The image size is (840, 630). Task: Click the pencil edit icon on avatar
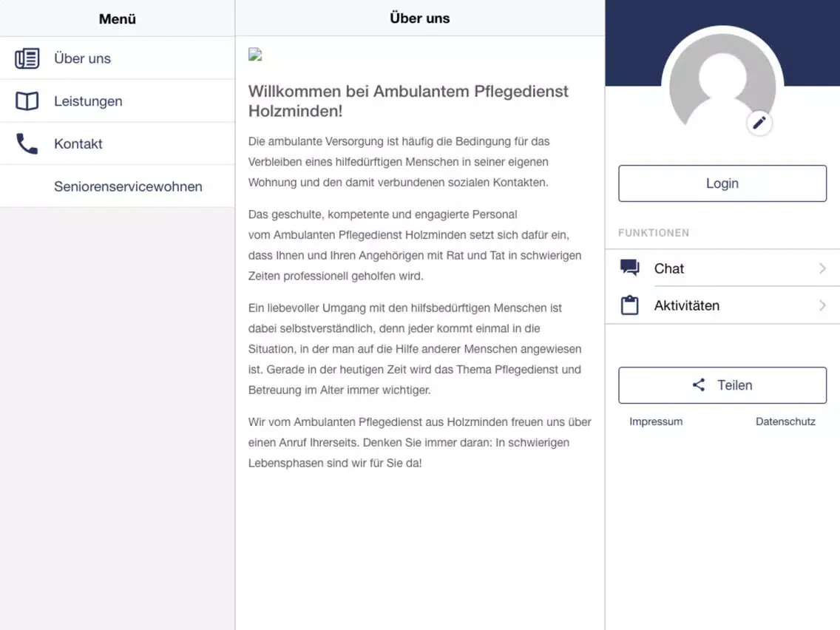click(759, 123)
